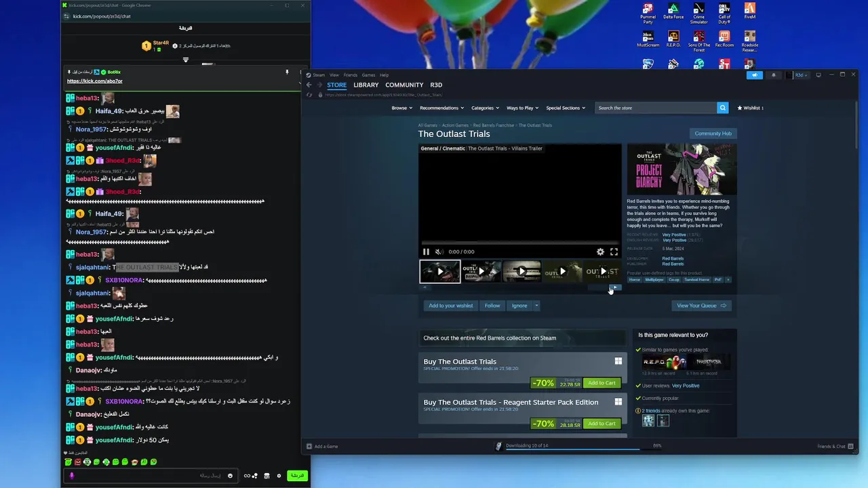Screen dimensions: 868x488
Task: Click Add a Game plus icon
Action: 309,446
